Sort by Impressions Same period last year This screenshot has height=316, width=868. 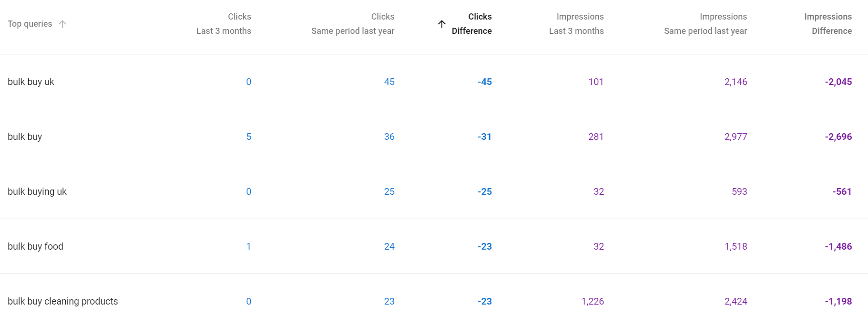(x=705, y=24)
